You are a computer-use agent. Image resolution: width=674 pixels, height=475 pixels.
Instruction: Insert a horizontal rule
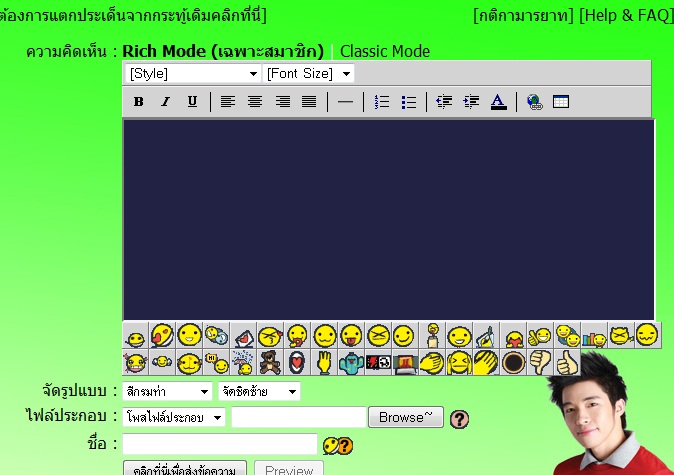345,102
